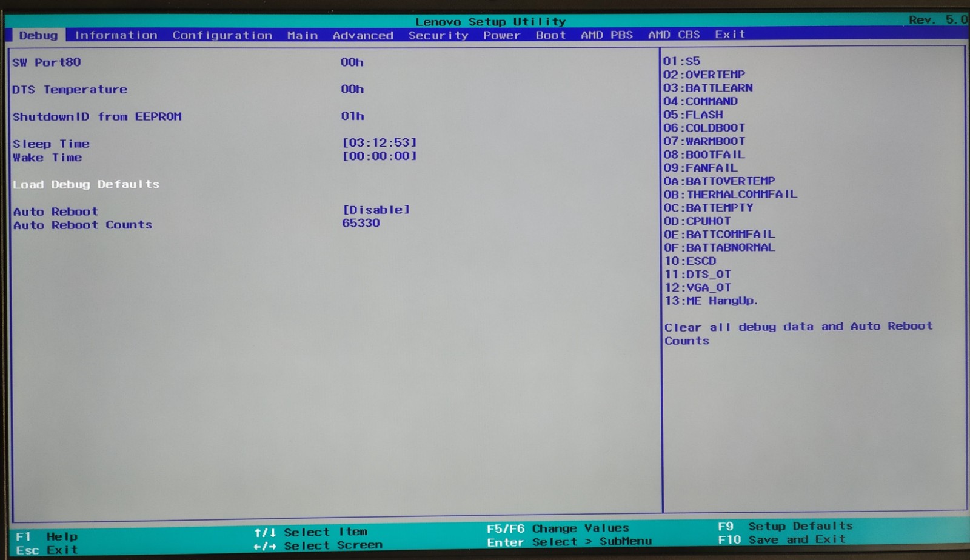Click the Clear all debug data help text

798,333
